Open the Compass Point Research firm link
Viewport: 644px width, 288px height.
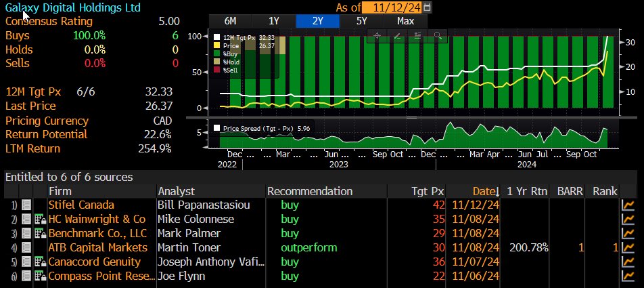(102, 276)
